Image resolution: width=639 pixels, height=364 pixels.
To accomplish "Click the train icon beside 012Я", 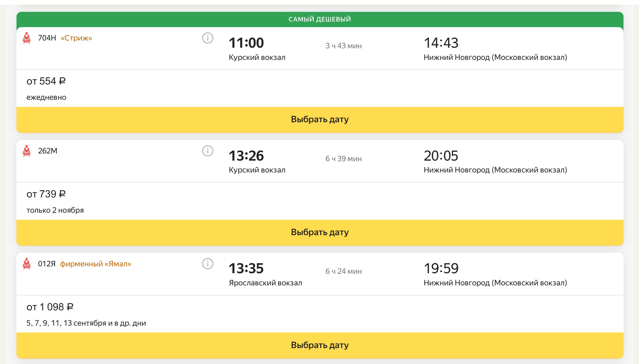I will pos(27,264).
